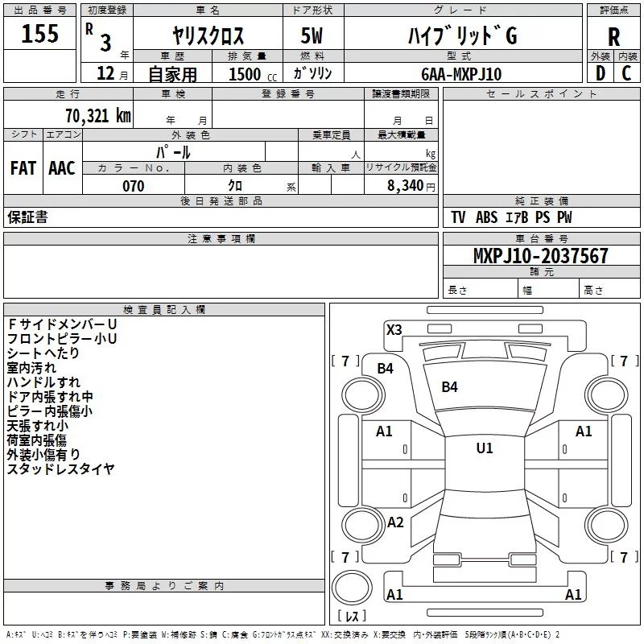The height and width of the screenshot is (644, 644).
Task: Click the evaluation score R cell
Action: click(x=613, y=36)
